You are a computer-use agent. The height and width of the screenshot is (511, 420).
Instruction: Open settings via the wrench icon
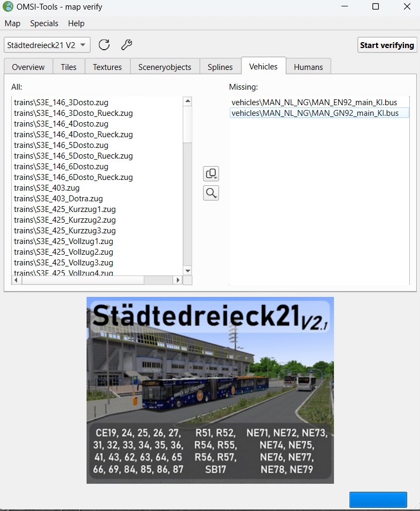126,45
